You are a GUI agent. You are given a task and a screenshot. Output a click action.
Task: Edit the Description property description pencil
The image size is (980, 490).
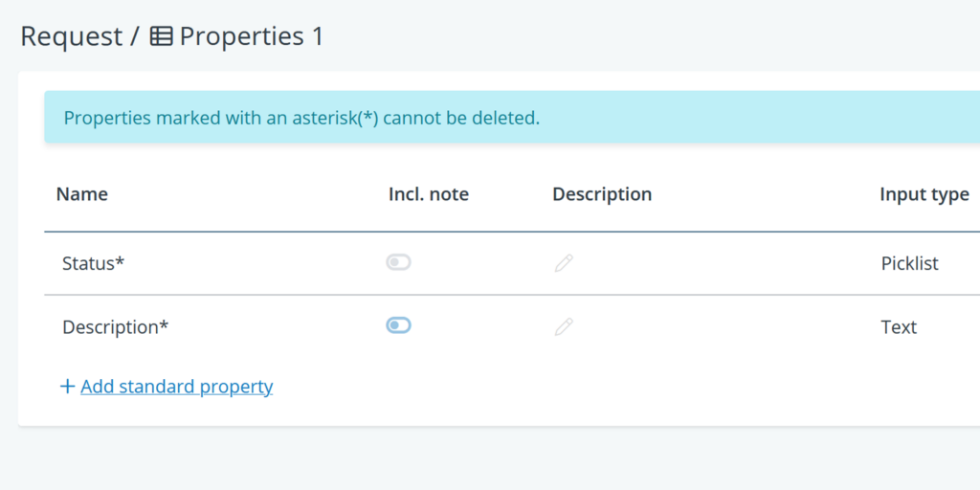tap(564, 327)
